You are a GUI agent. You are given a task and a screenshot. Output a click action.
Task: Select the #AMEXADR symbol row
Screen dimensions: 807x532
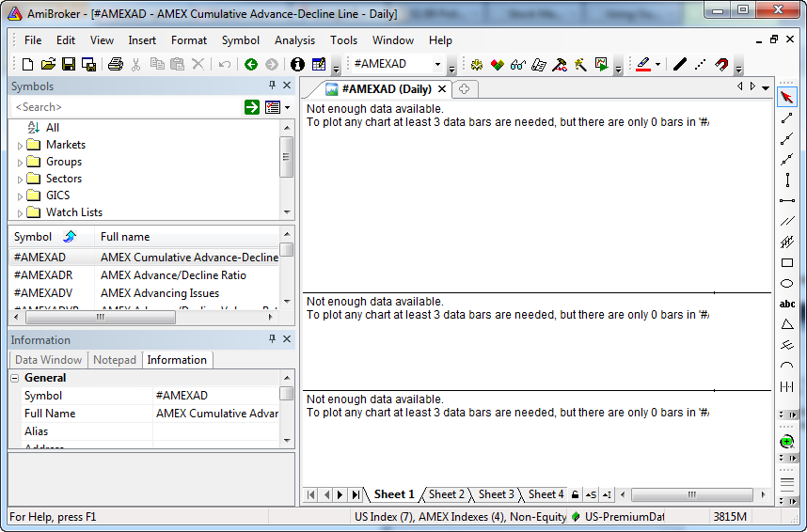pyautogui.click(x=144, y=275)
